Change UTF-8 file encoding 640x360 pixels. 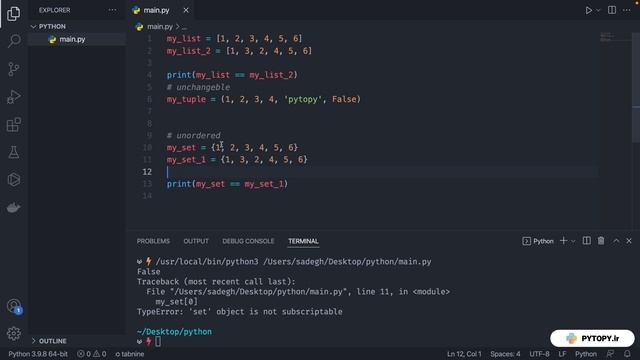click(539, 354)
